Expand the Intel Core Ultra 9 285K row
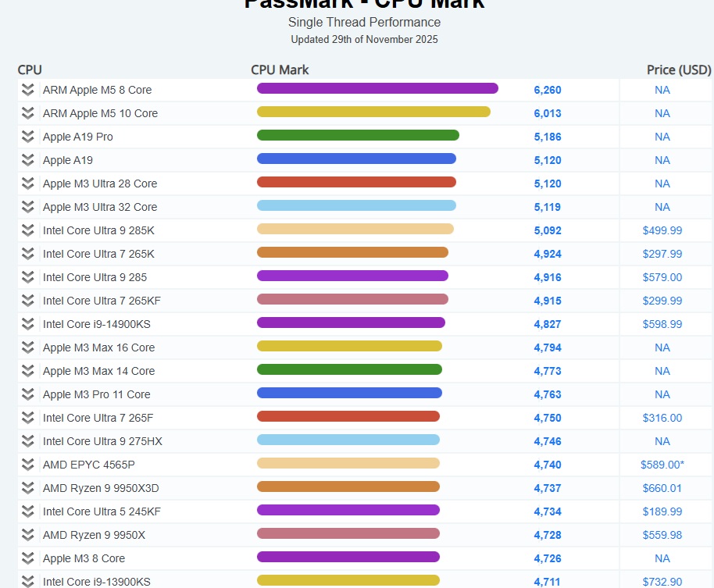Viewport: 714px width, 588px height. pyautogui.click(x=28, y=230)
